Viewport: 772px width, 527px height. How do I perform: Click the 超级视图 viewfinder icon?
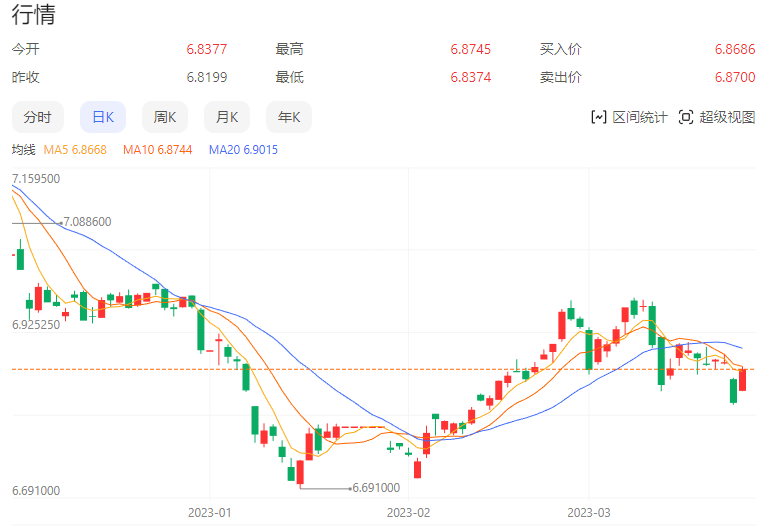point(685,117)
